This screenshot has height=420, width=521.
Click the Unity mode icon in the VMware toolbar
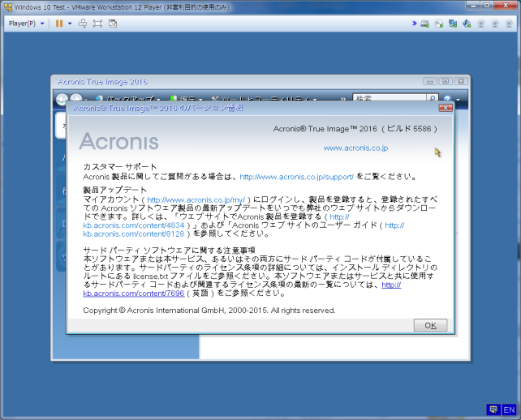coord(113,24)
